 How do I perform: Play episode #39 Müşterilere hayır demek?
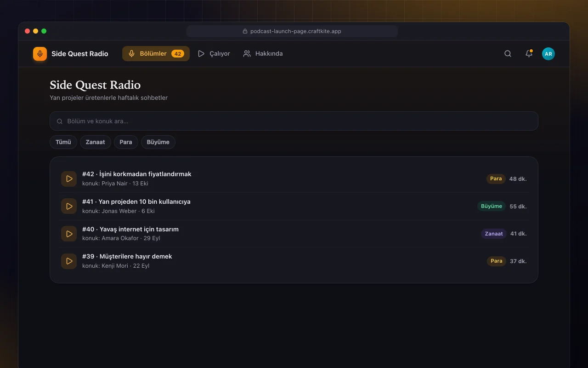[x=69, y=261]
